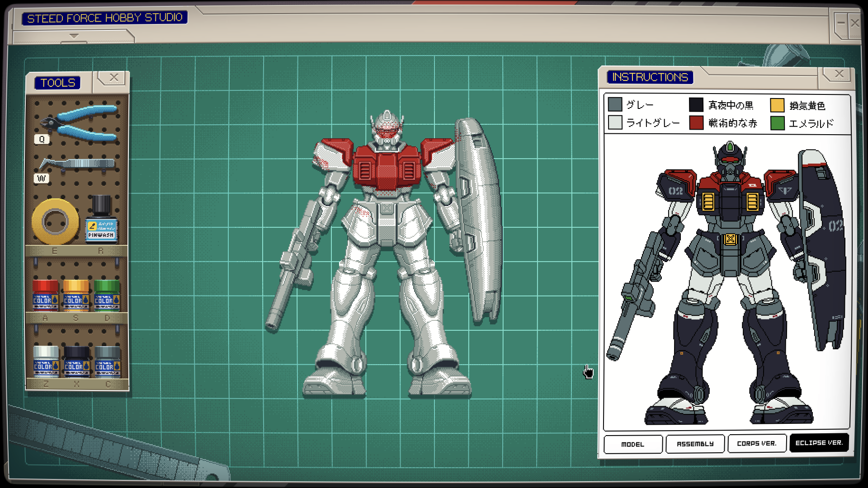Click the tactical red legend swatch
This screenshot has width=868, height=488.
(696, 123)
